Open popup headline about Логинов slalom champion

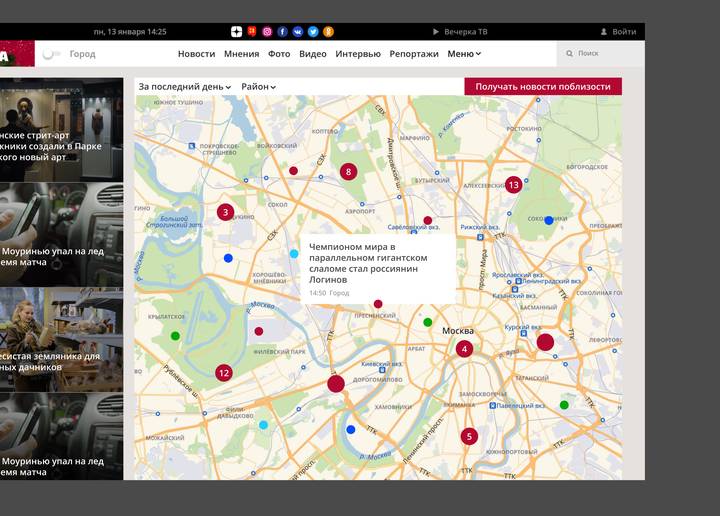click(368, 264)
